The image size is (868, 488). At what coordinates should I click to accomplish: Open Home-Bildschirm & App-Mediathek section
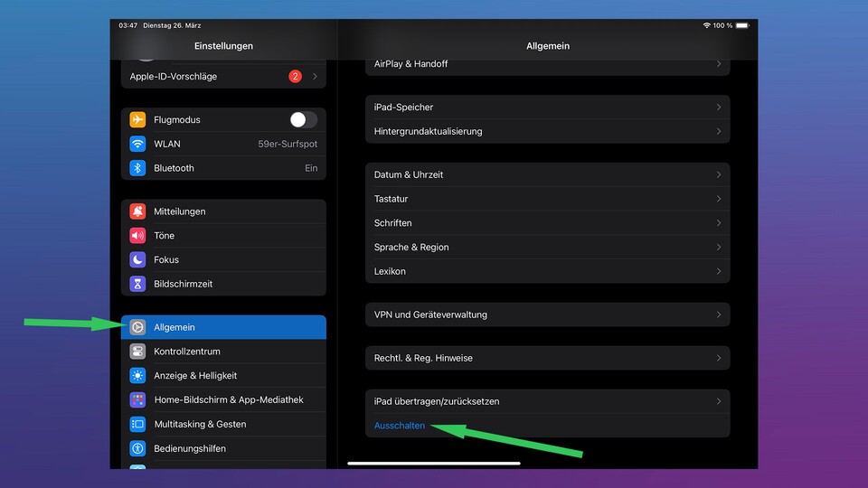pos(228,400)
